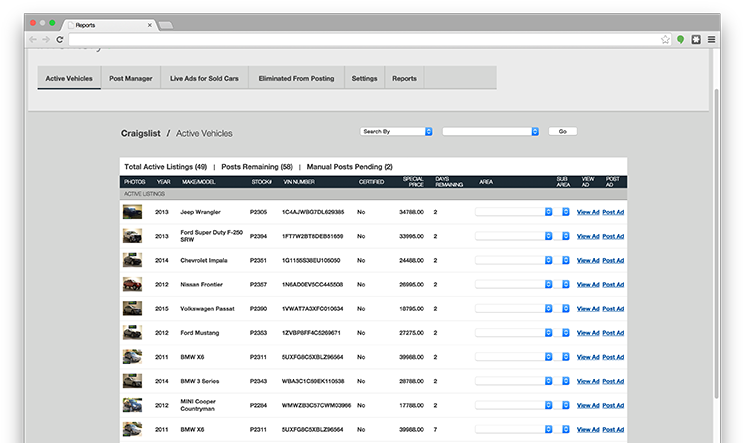Open the Post Manager tab

[131, 78]
